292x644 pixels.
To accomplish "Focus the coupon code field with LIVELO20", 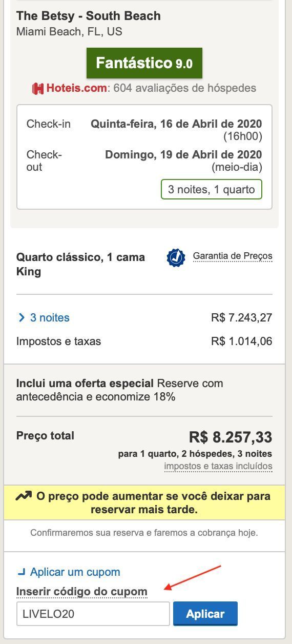I will pos(93,614).
